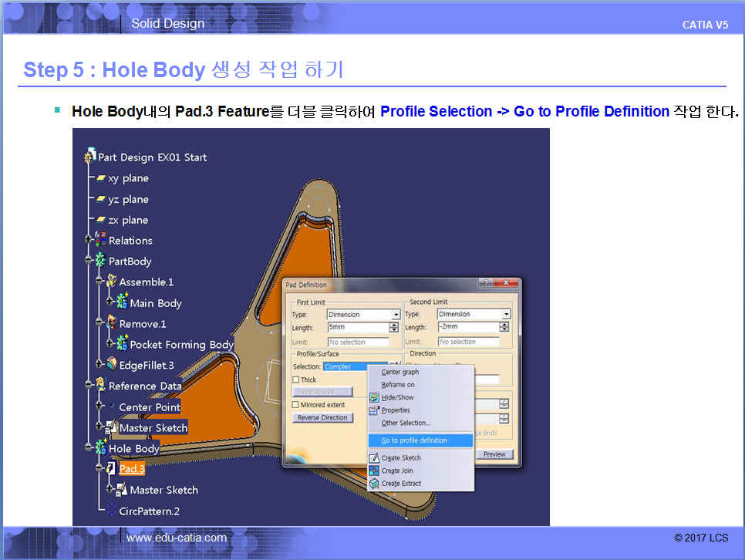Click the Create Sketch pencil icon

coord(374,458)
